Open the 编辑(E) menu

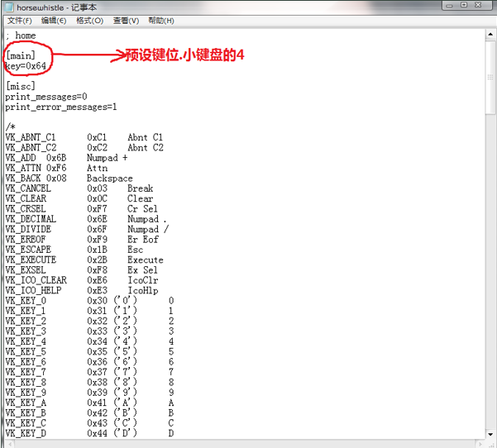[54, 21]
